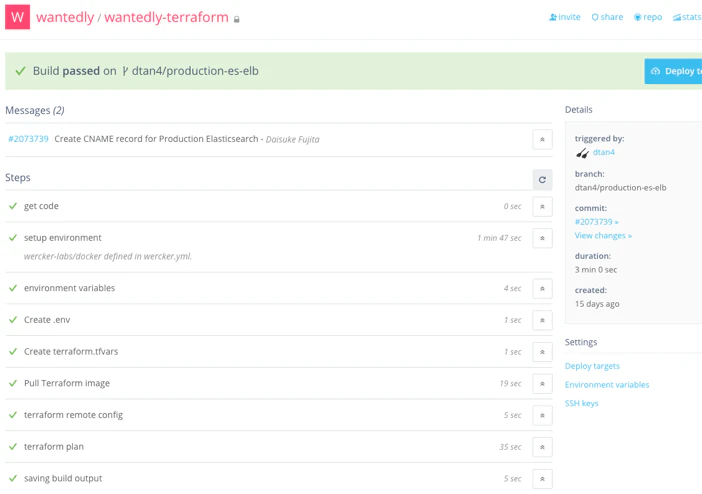The width and height of the screenshot is (702, 494).
Task: Expand the Create .env step
Action: 542,320
